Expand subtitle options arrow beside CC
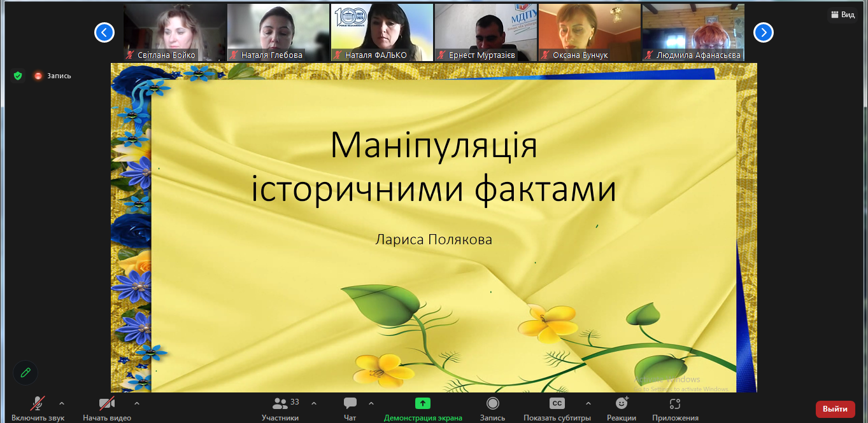 tap(588, 403)
